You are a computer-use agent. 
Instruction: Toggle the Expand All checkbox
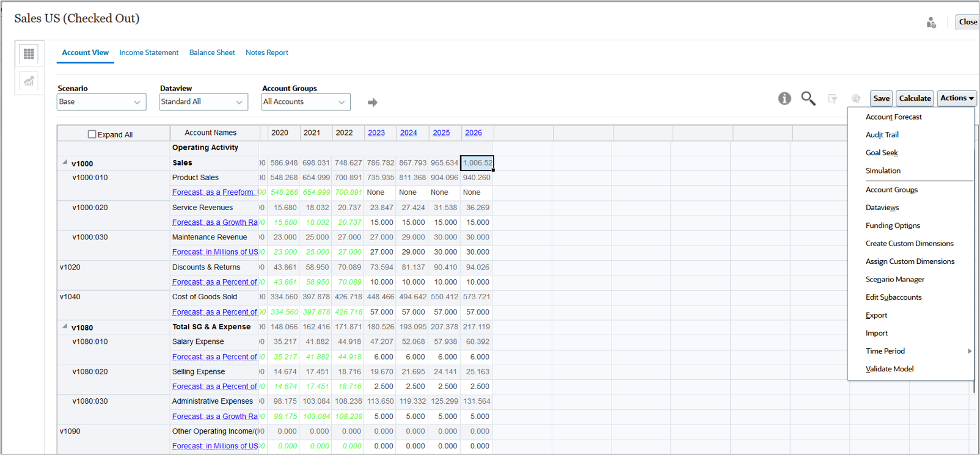(x=92, y=134)
